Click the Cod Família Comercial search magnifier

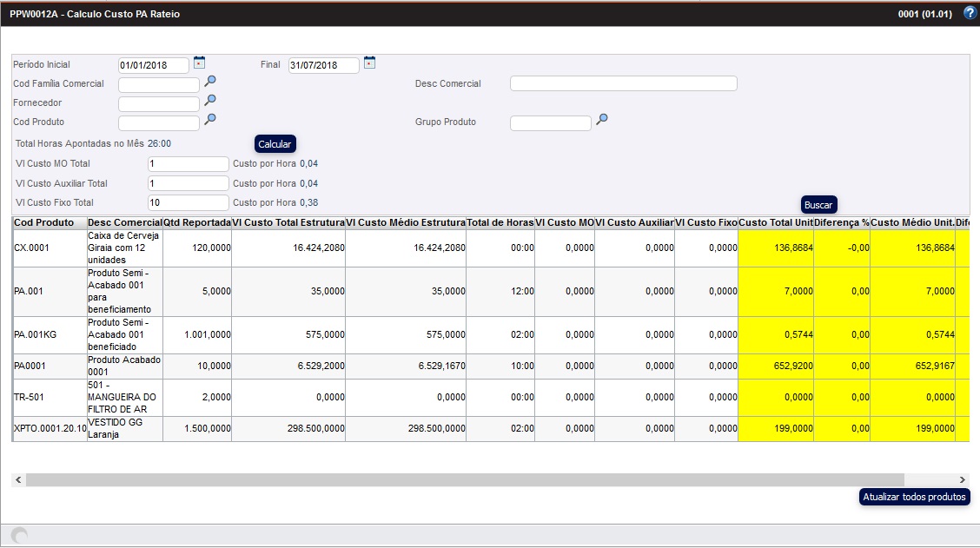point(209,83)
